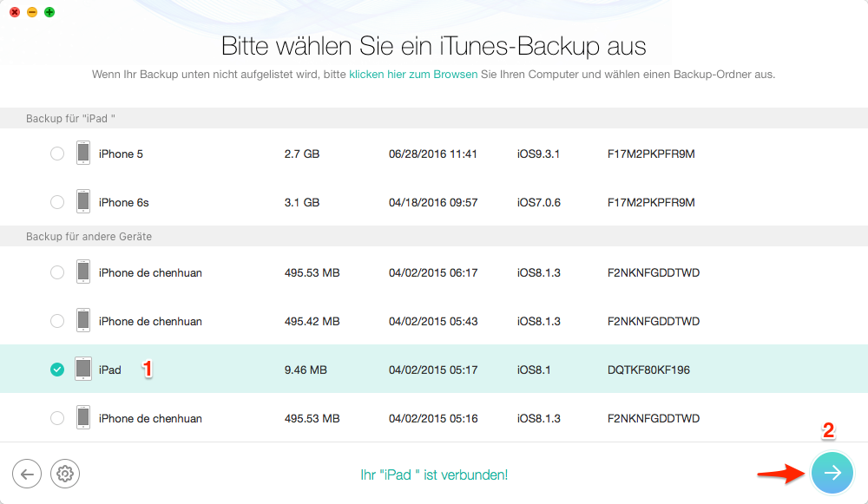
Task: Click the version 'iOS9.3.1'
Action: (538, 154)
